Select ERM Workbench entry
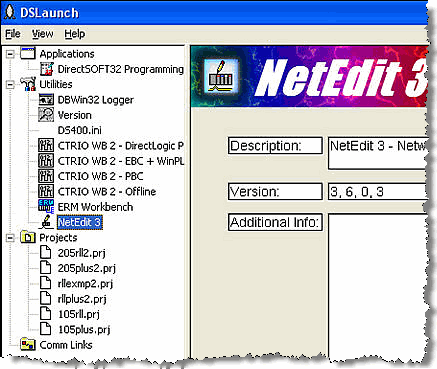The image size is (437, 369). click(95, 207)
